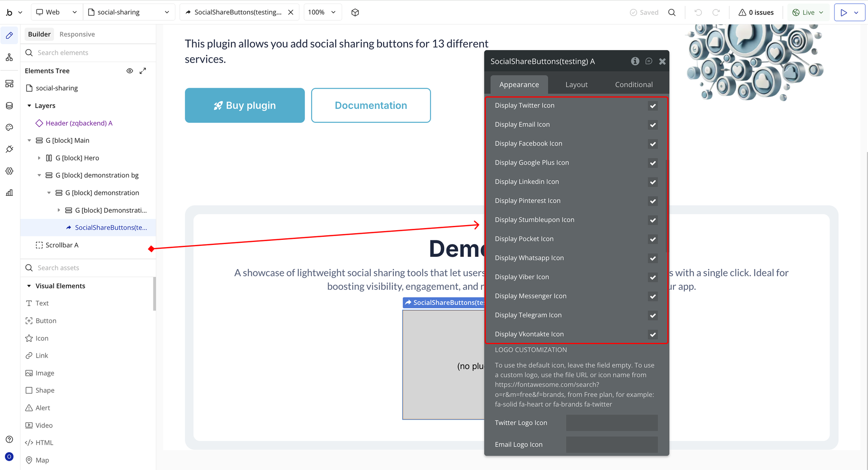The height and width of the screenshot is (470, 868).
Task: Click the info icon in property editor
Action: point(635,61)
